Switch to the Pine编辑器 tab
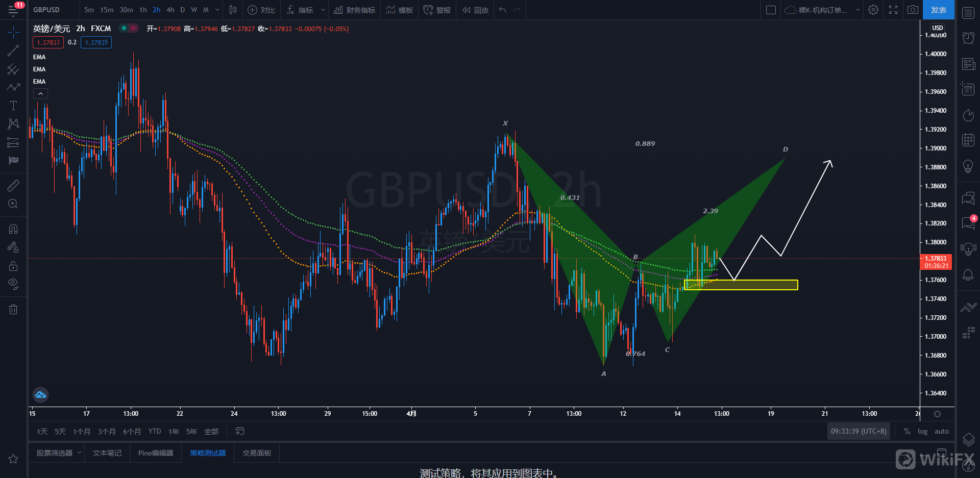The image size is (980, 478). (x=156, y=453)
